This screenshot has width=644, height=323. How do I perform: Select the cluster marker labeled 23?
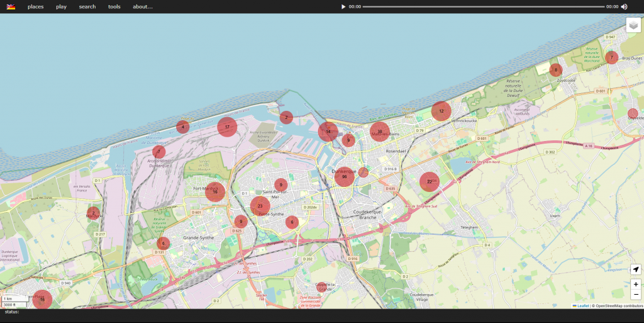pyautogui.click(x=260, y=206)
